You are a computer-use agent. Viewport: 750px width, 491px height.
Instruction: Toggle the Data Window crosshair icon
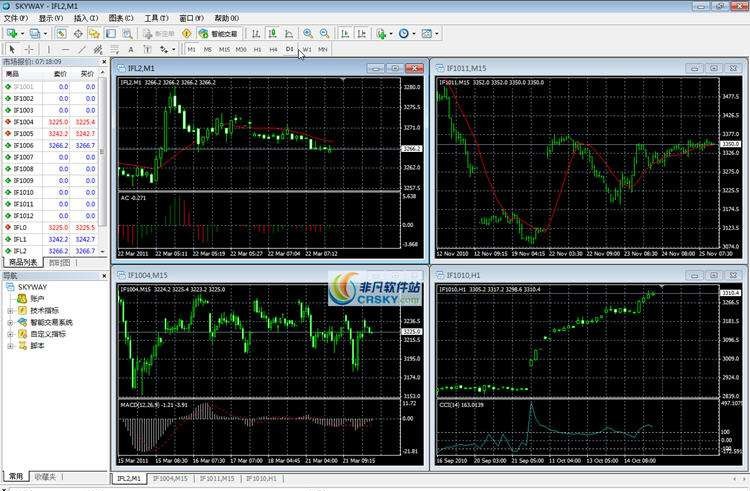[78, 33]
